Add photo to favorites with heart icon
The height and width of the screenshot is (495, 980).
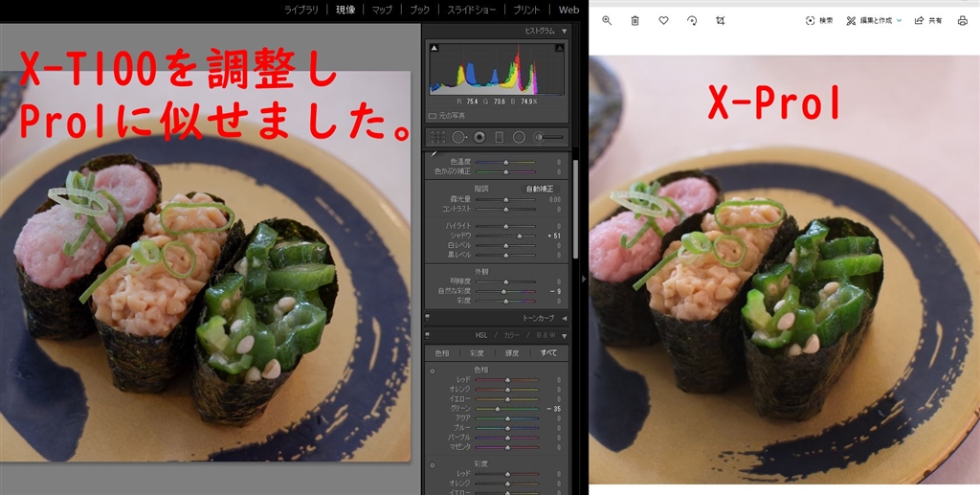point(664,21)
